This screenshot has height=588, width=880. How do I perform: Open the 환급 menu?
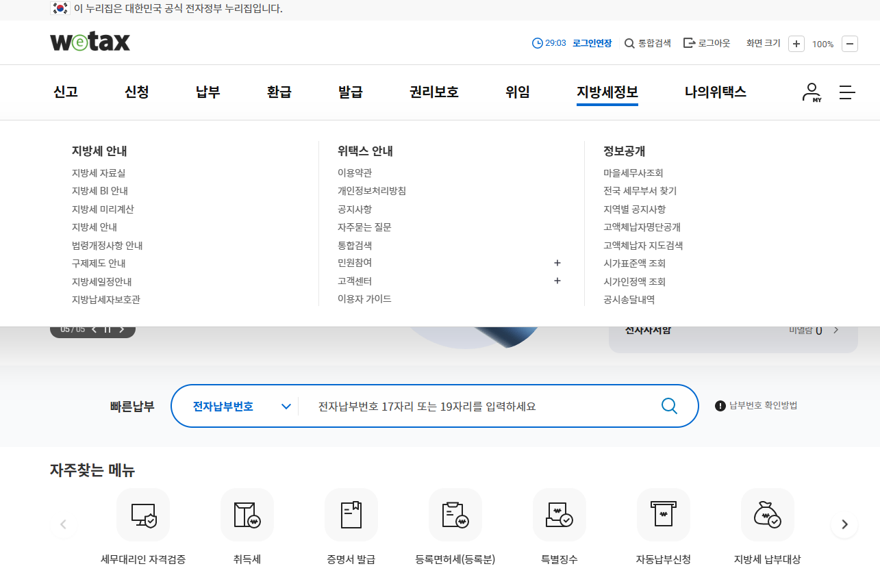pos(279,92)
